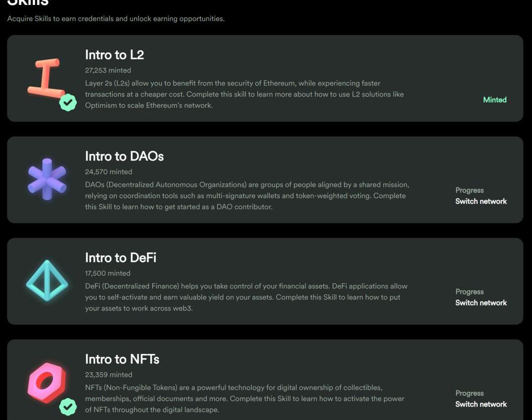
Task: Click the Progress label on Intro to DeFi
Action: coord(469,292)
